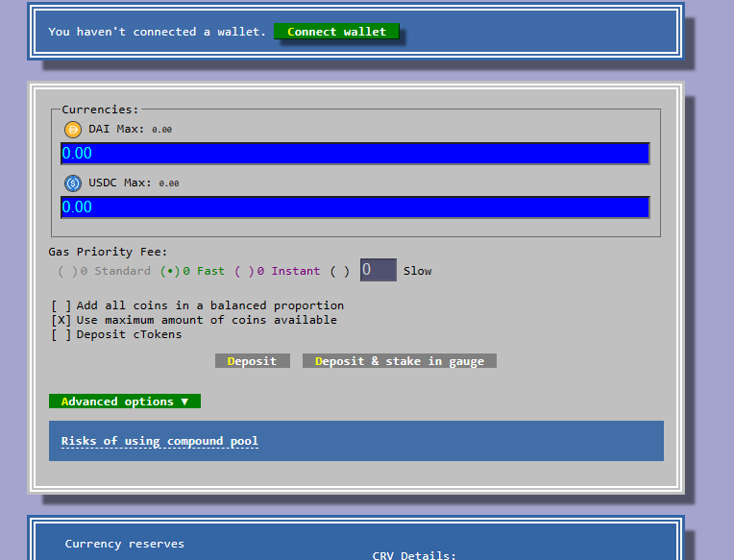
Task: Click the Deposit button
Action: tap(253, 361)
